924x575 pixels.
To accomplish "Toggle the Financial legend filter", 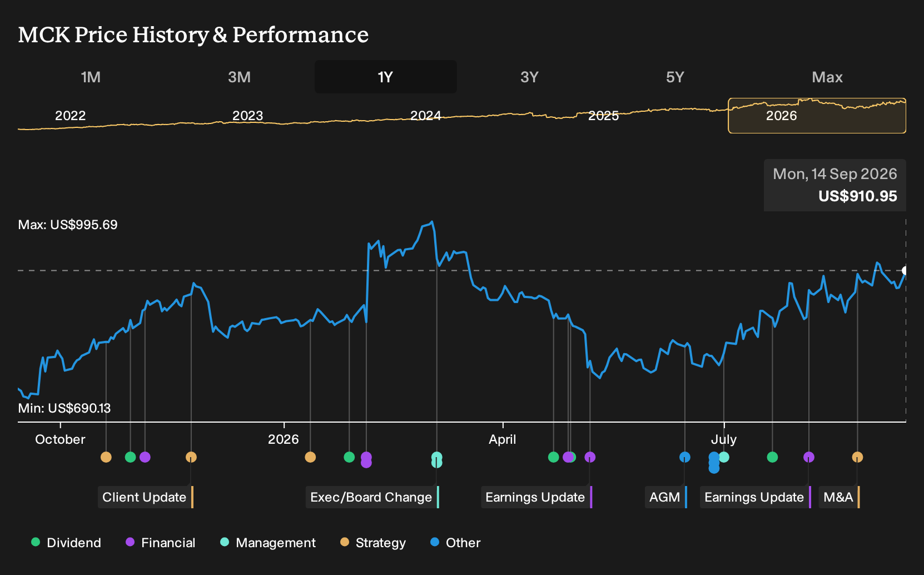I will pos(161,543).
